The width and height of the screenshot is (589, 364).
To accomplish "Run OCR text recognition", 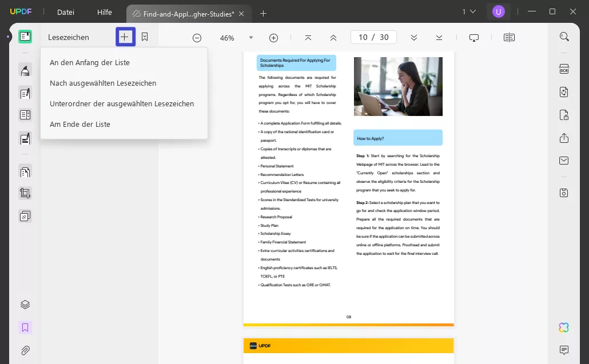I will coord(564,69).
